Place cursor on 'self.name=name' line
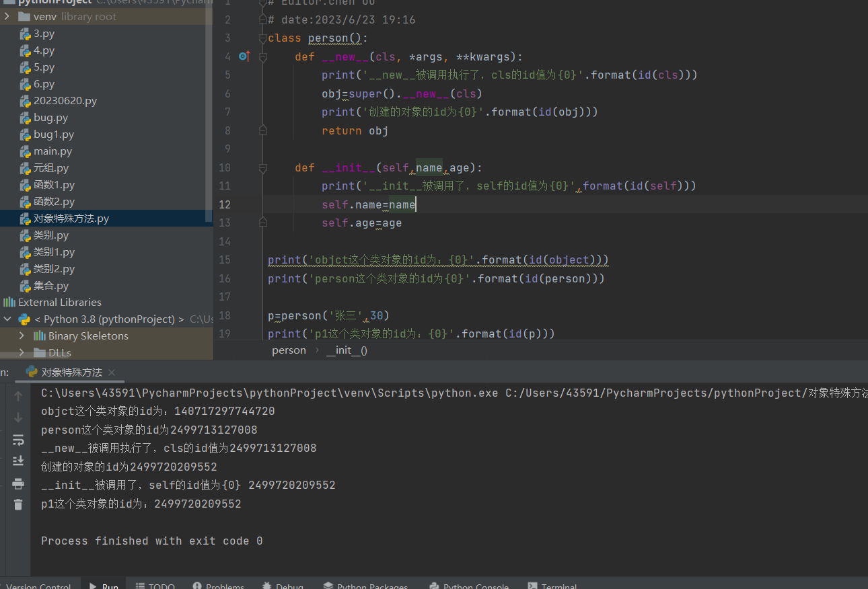 coord(368,204)
